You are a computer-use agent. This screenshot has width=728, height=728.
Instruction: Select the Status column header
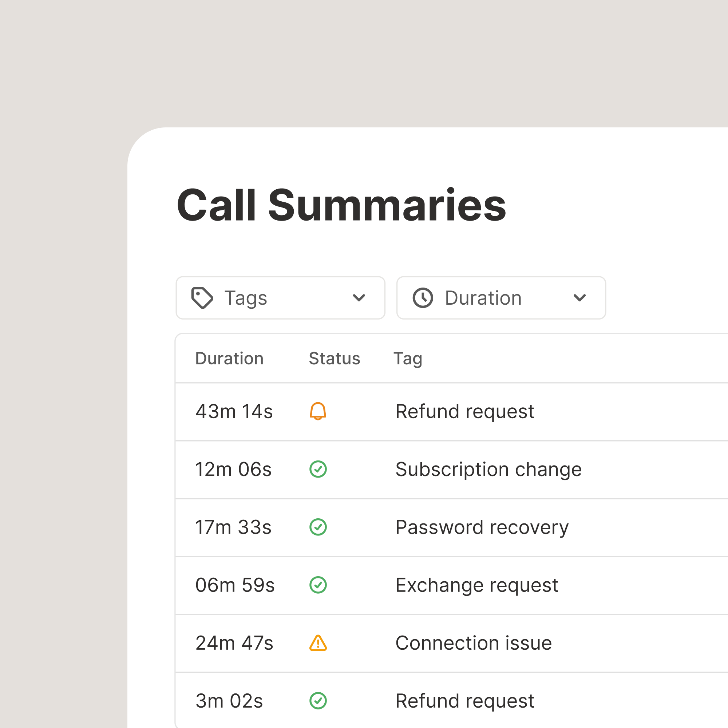[x=334, y=358]
